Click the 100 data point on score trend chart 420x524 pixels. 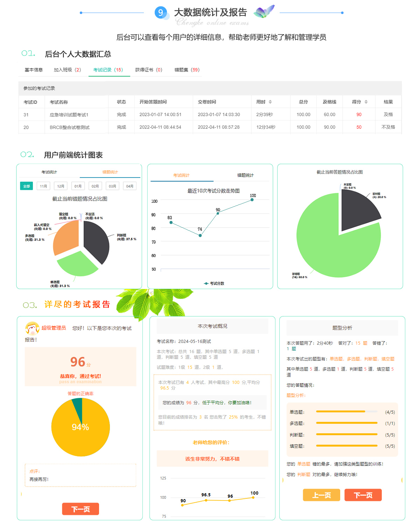click(x=252, y=200)
